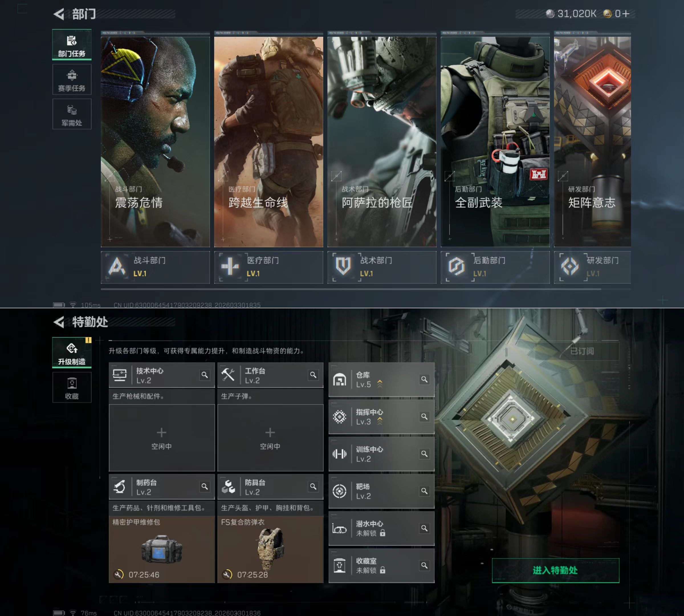Switch to 赛季任务 sidebar tab

[x=72, y=80]
